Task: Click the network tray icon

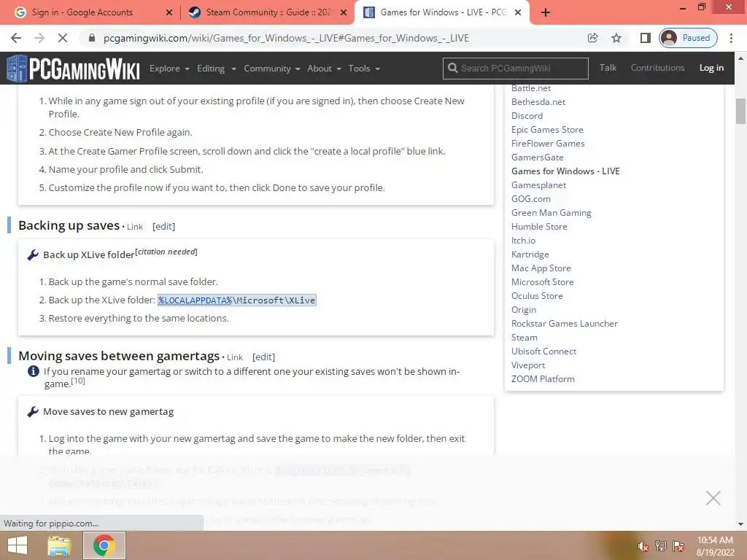Action: (x=661, y=546)
